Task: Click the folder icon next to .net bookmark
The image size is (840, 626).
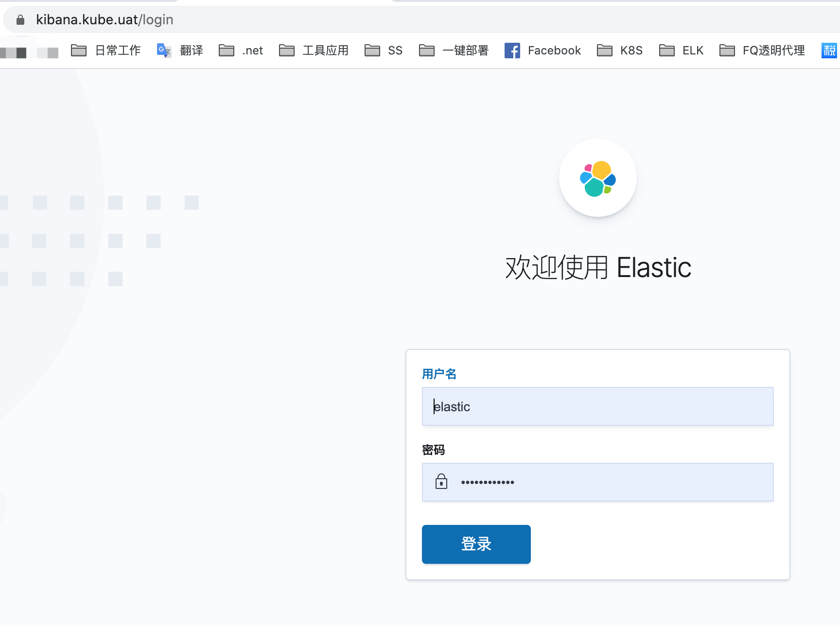Action: [227, 50]
